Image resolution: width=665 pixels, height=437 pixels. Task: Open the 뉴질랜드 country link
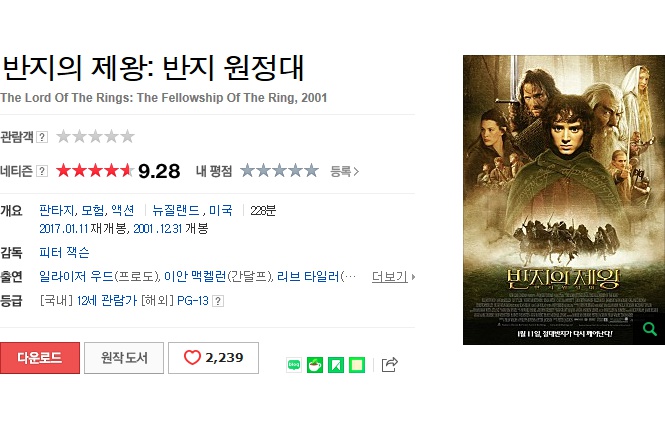coord(176,210)
